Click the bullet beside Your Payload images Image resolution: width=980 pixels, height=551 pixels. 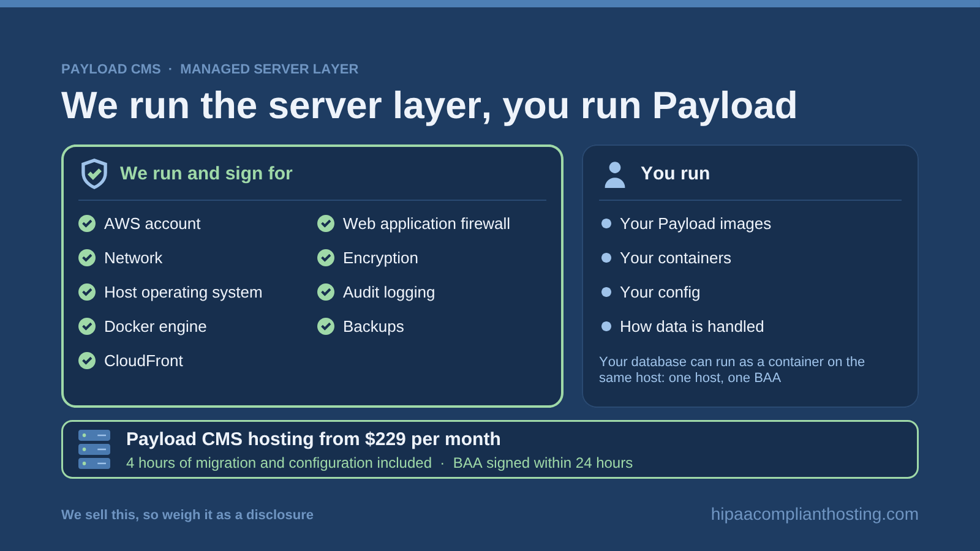click(606, 223)
